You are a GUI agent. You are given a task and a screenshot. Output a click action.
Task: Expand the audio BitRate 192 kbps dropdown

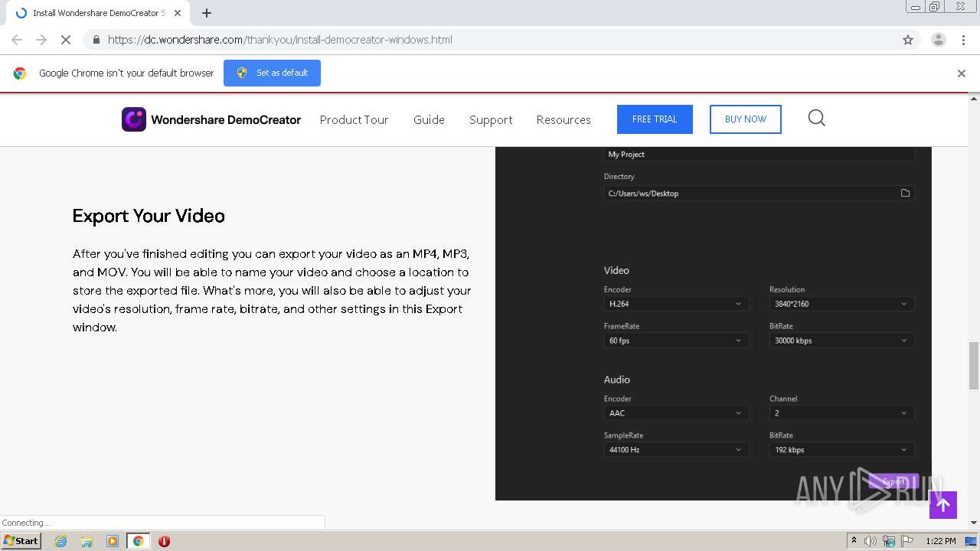(x=841, y=450)
